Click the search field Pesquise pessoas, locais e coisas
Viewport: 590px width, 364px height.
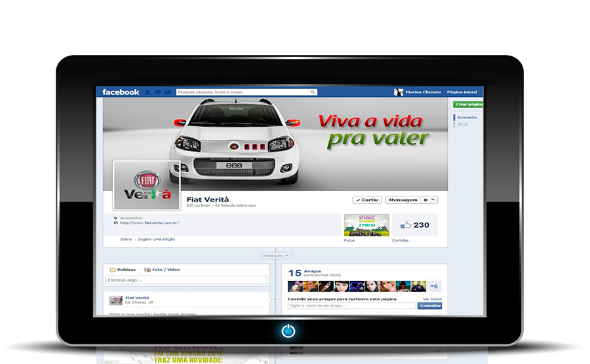click(243, 92)
